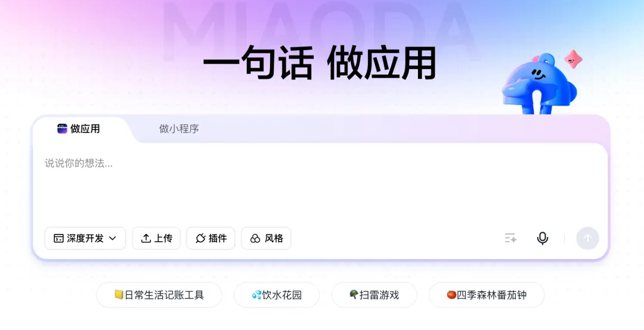The height and width of the screenshot is (330, 644).
Task: Click the plugin icon beside 插件
Action: point(200,238)
